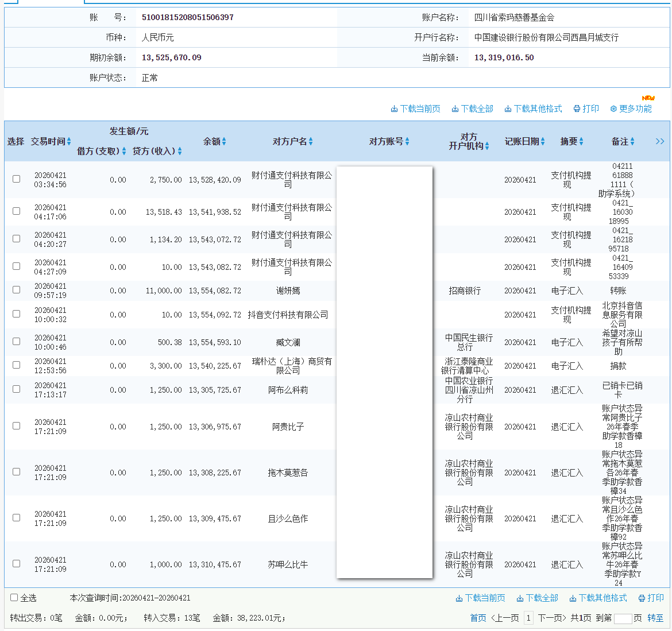Open 更多功能 gear icon menu
This screenshot has height=631, width=672.
[613, 109]
